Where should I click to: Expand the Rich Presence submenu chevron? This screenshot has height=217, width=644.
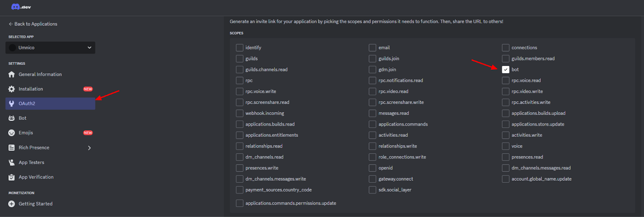tap(89, 148)
